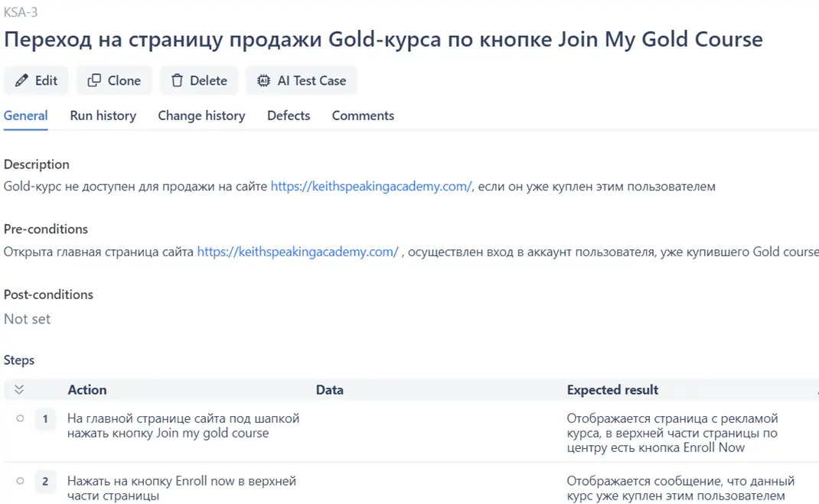Open the AI Test Case tool
This screenshot has width=819, height=504.
click(301, 80)
